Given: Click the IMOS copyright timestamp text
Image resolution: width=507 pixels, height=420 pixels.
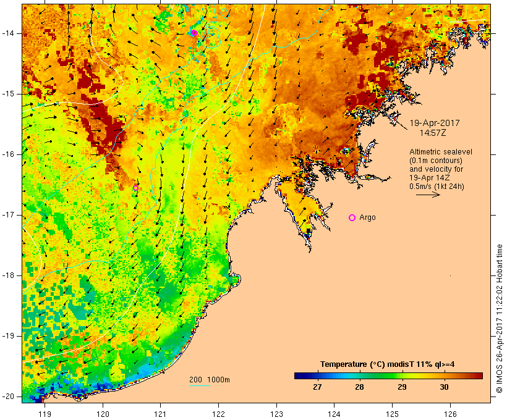Looking at the screenshot, I should click(500, 319).
